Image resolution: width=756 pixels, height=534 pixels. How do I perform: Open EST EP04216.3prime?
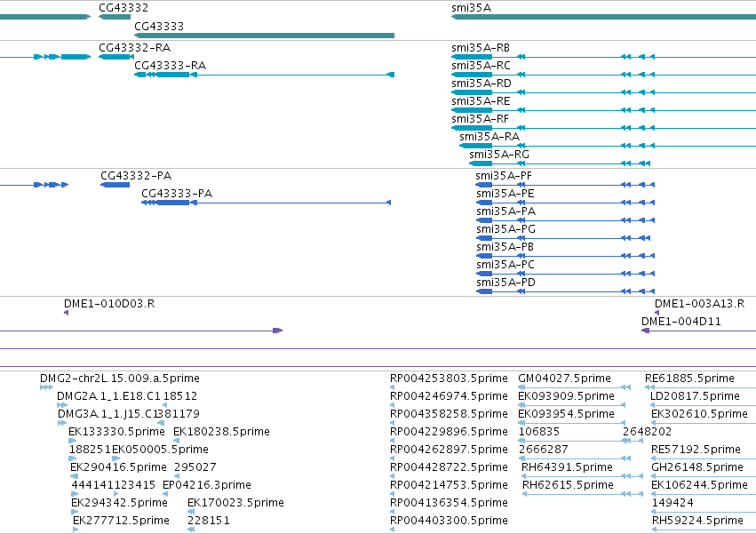pyautogui.click(x=207, y=485)
